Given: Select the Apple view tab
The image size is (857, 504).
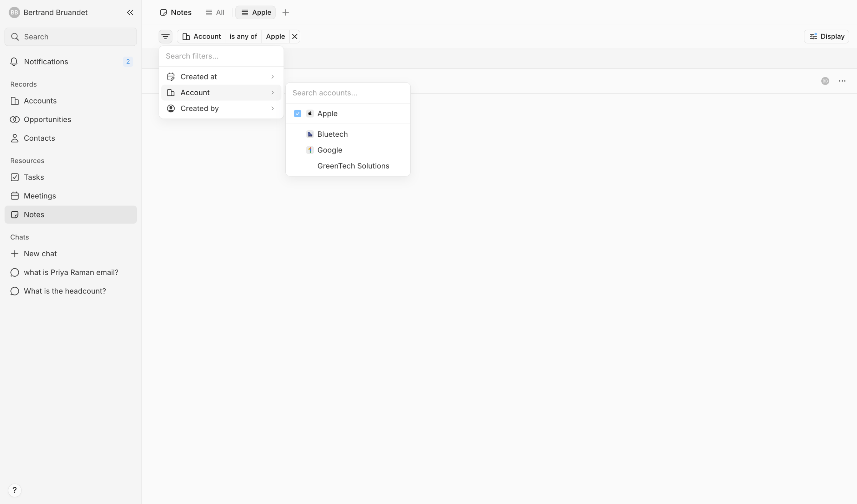Looking at the screenshot, I should (256, 12).
